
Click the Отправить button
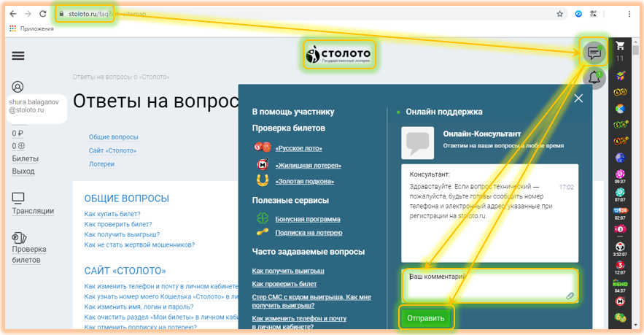pyautogui.click(x=425, y=318)
